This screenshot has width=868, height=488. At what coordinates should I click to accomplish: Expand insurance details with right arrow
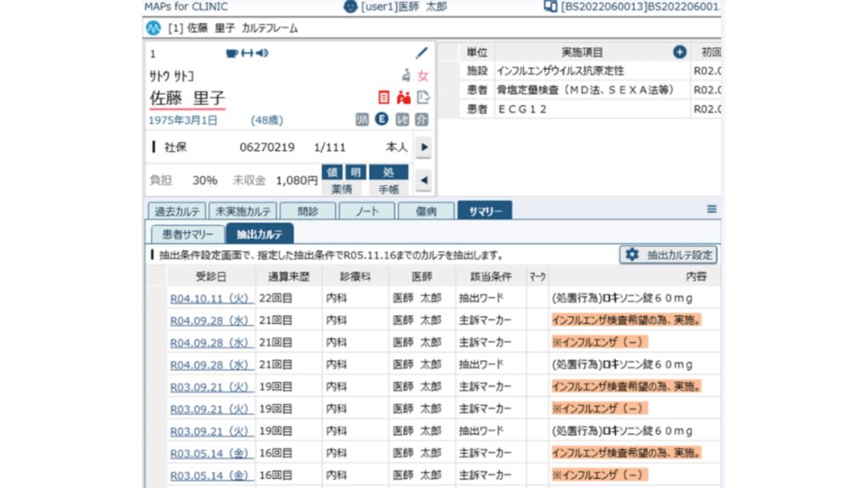pos(423,147)
